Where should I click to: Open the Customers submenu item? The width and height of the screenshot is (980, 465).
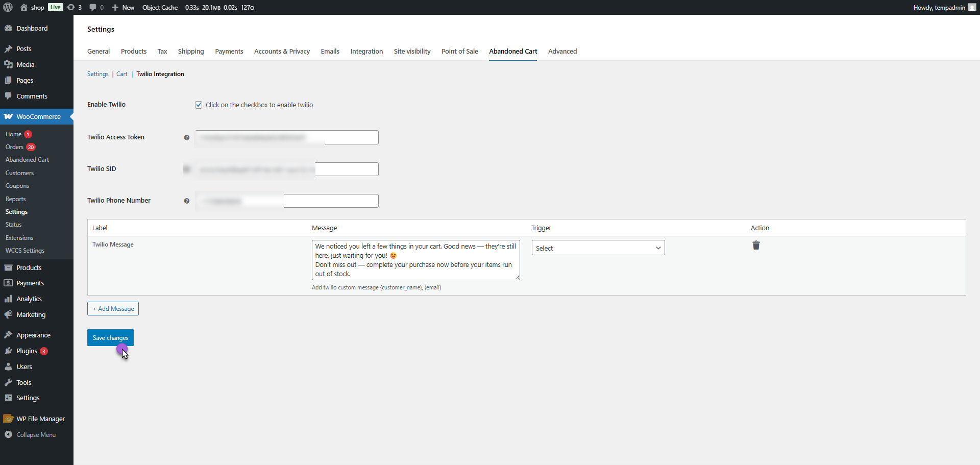click(19, 173)
